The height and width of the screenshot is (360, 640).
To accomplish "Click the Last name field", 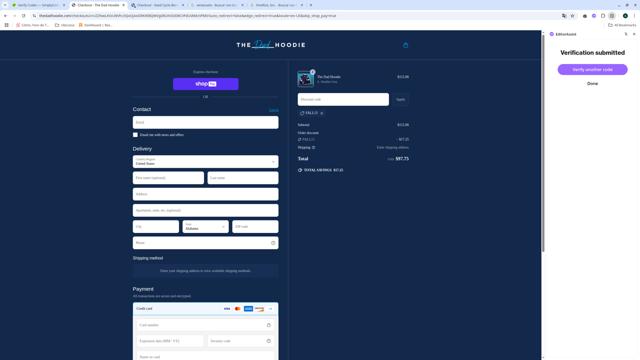I will tap(243, 178).
